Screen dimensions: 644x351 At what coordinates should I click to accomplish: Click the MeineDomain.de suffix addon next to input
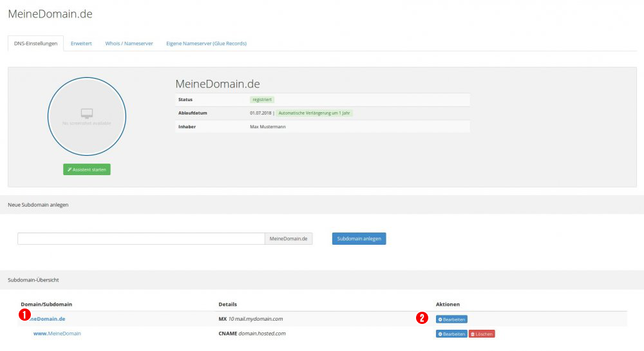coord(289,238)
